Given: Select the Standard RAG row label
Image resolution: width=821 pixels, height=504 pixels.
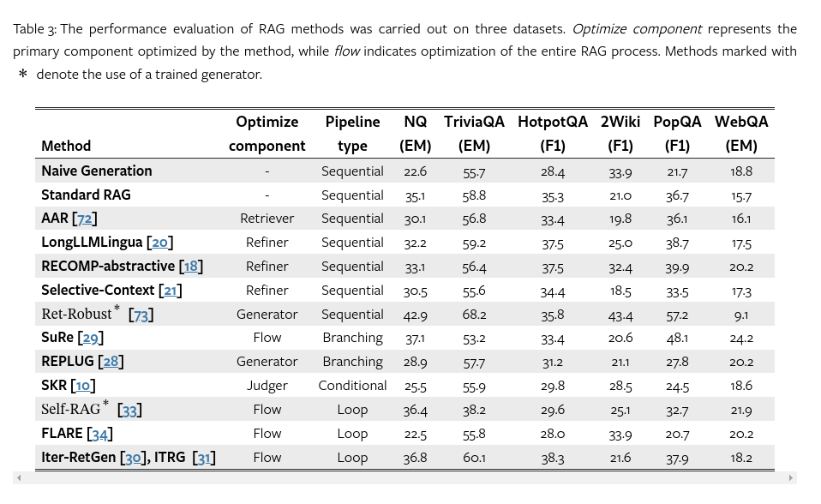Looking at the screenshot, I should point(86,195).
